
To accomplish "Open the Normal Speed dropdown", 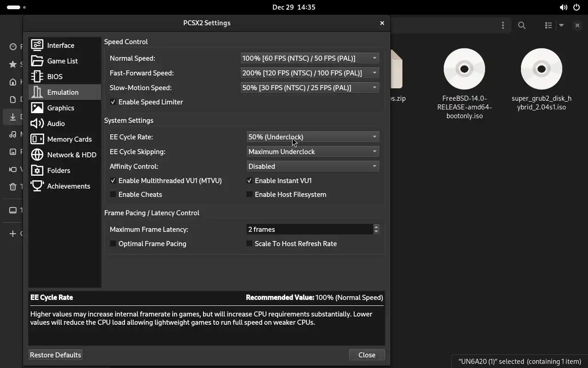I will (310, 58).
